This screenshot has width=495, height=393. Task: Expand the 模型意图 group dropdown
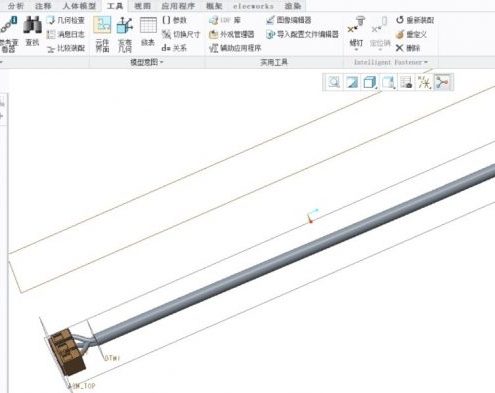click(147, 62)
